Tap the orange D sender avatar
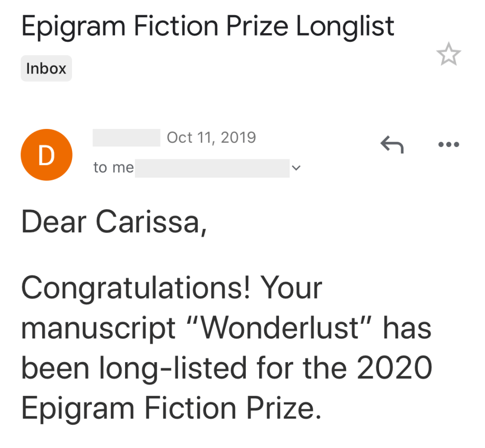 point(46,155)
